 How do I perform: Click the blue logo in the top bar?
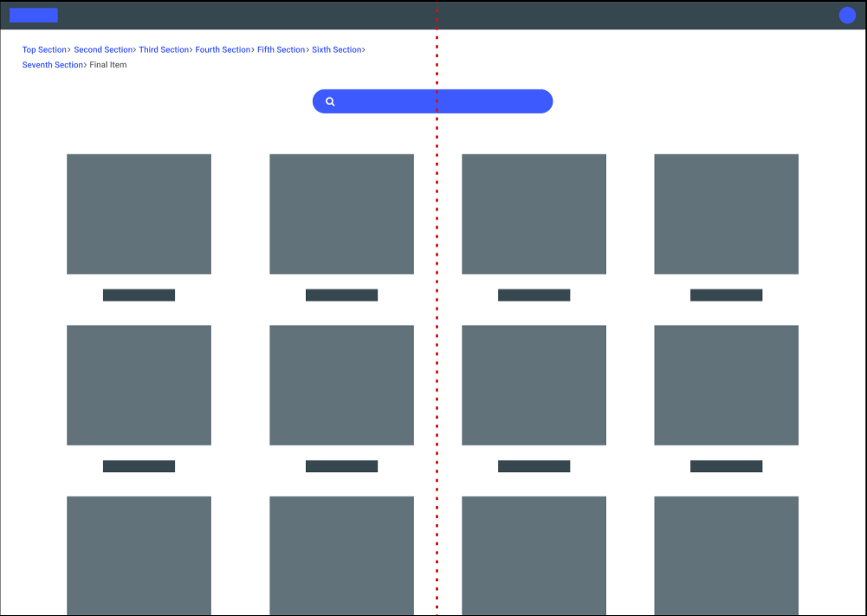coord(33,15)
